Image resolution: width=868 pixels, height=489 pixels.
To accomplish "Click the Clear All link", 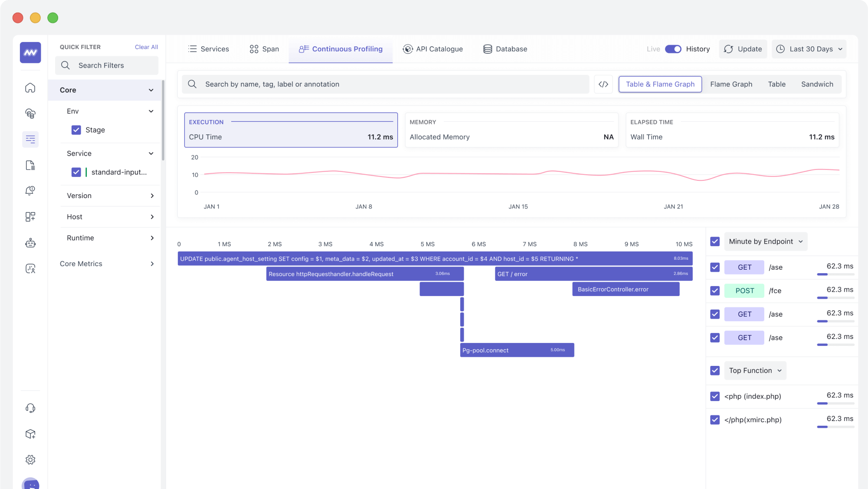I will coord(146,47).
